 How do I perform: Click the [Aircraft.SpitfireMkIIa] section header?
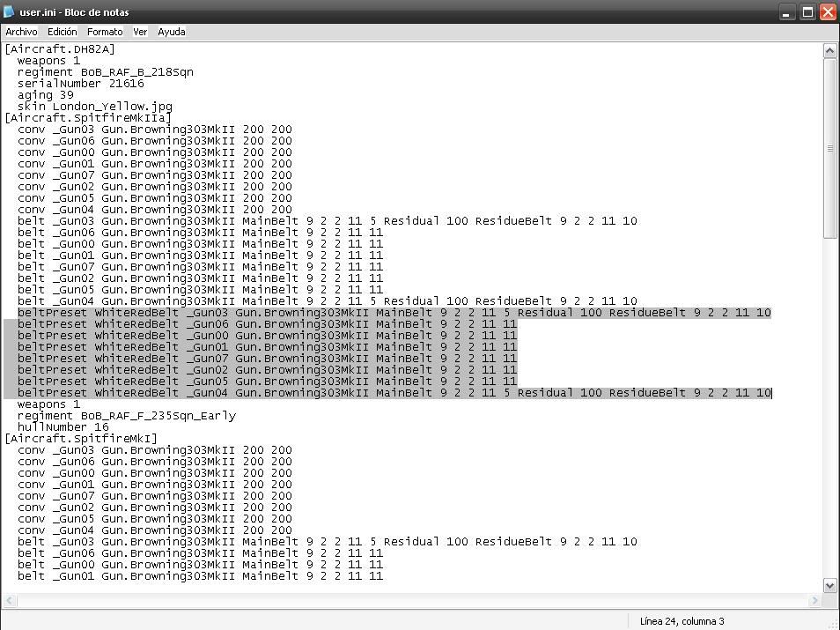click(x=88, y=118)
